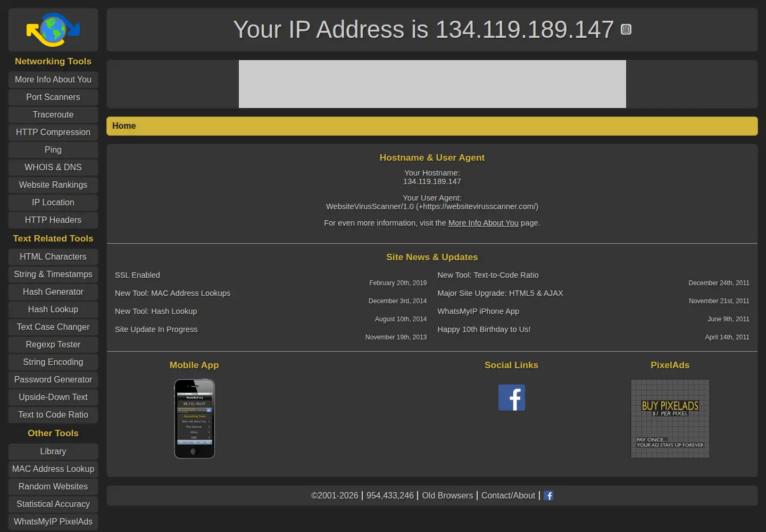
Task: Open Hash Generator tool
Action: point(53,292)
